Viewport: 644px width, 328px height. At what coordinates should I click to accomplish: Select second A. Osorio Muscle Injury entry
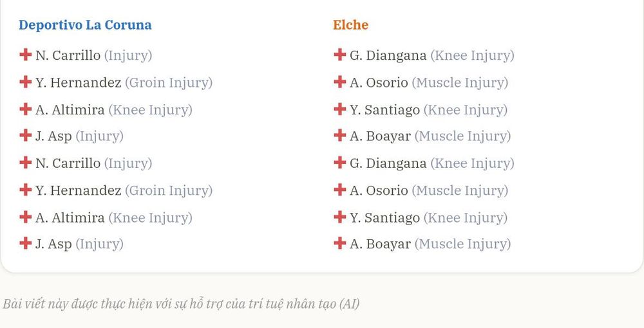coord(421,190)
